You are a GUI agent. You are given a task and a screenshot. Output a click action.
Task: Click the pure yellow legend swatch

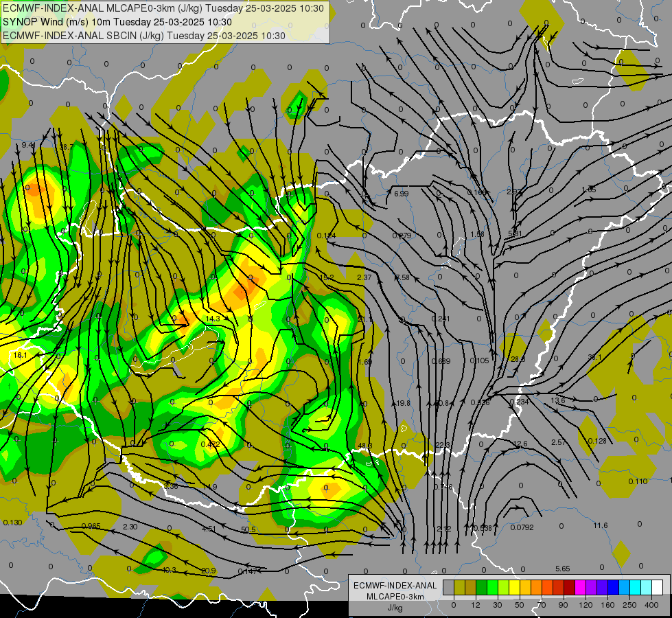[x=515, y=588]
